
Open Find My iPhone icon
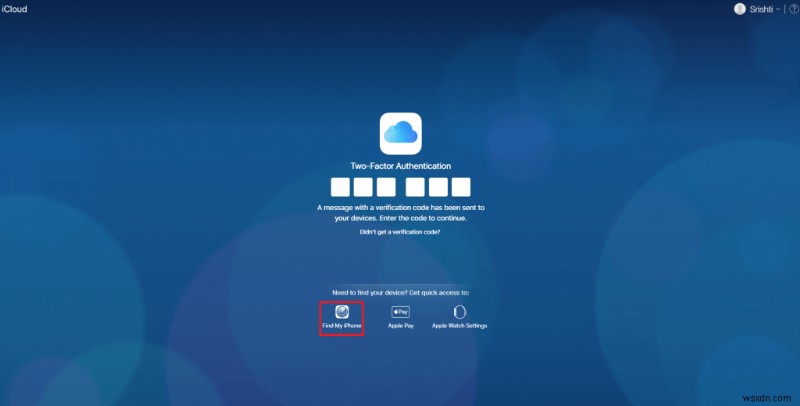click(342, 312)
